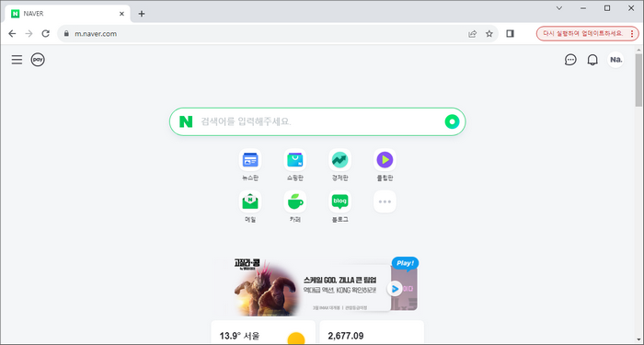This screenshot has width=644, height=345.
Task: Open the Na. profile avatar
Action: (615, 60)
